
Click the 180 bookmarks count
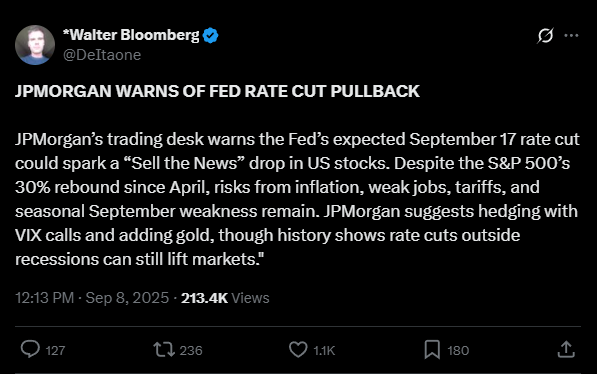tap(458, 350)
